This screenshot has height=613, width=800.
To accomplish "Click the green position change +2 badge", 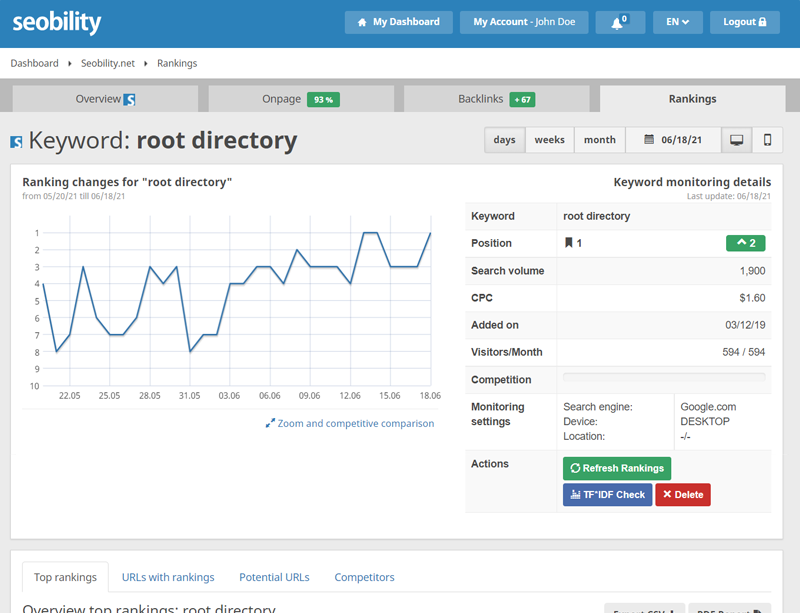I will coord(745,243).
